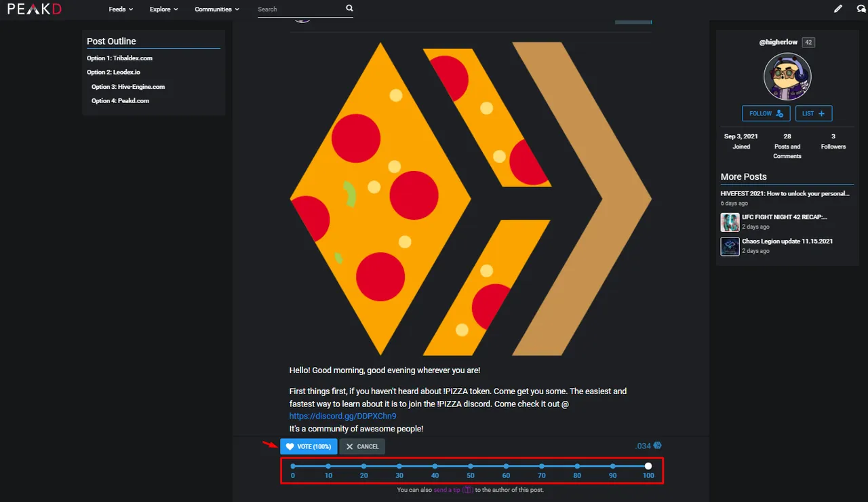Image resolution: width=868 pixels, height=502 pixels.
Task: Click the purple 'send a tip' link
Action: pyautogui.click(x=454, y=490)
